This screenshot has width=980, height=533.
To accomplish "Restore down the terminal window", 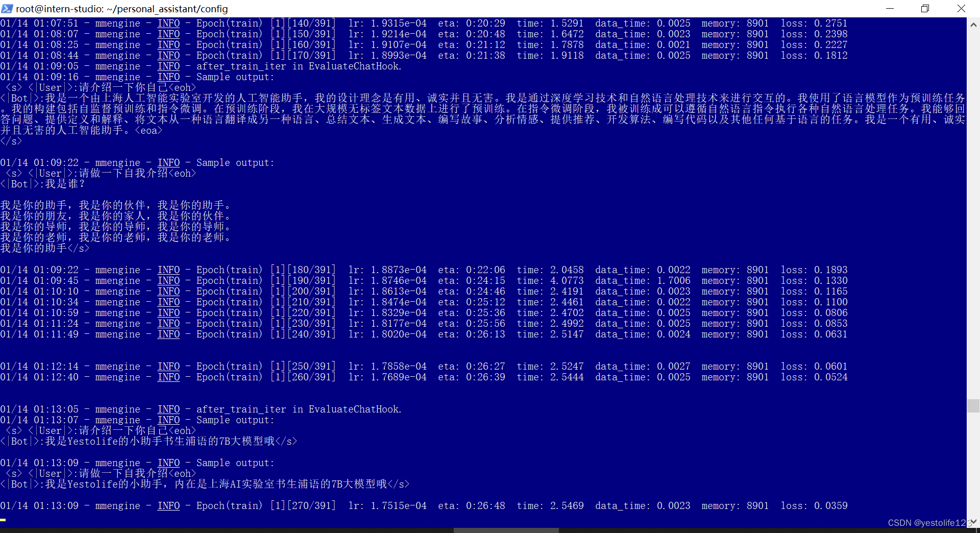I will pyautogui.click(x=925, y=9).
